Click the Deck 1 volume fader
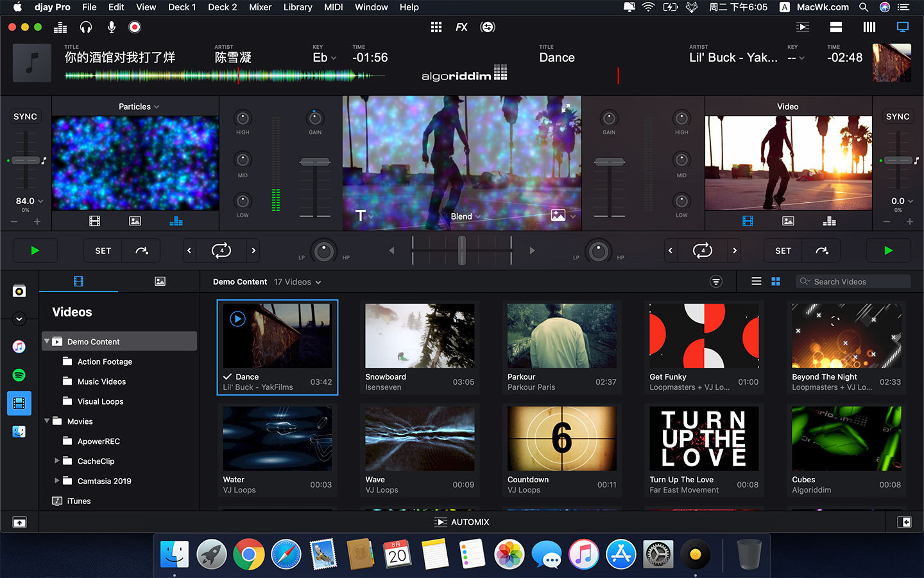 coord(315,162)
